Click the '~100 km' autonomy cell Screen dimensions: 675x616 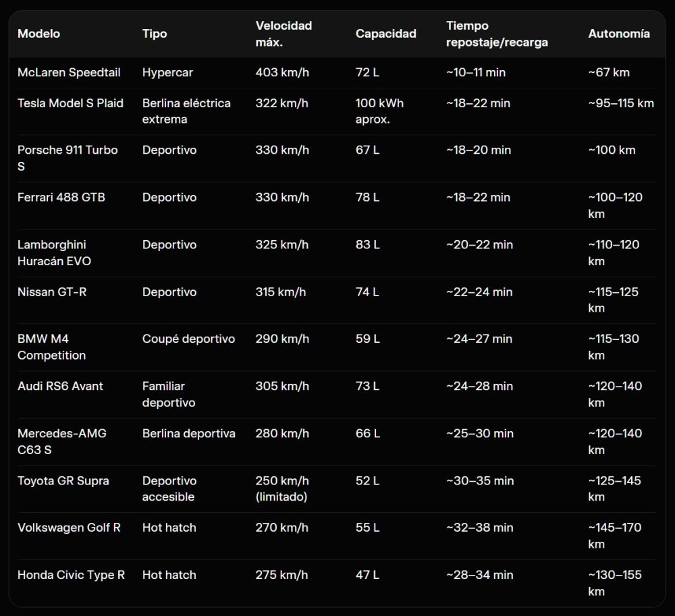[612, 150]
